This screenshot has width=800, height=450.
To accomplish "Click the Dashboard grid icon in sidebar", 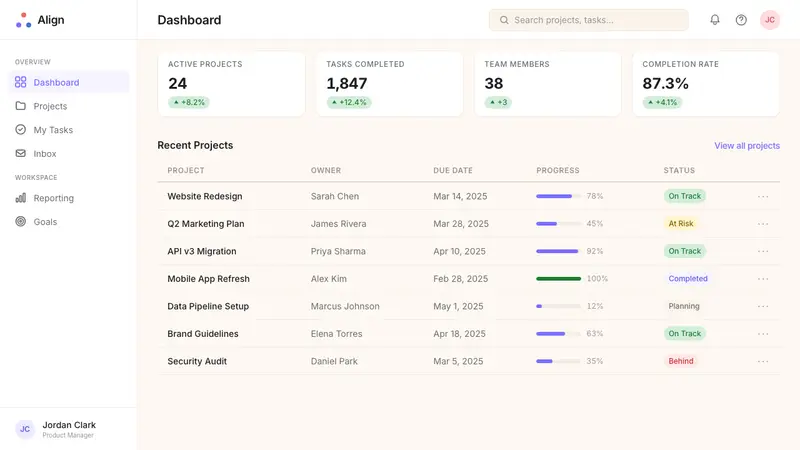I will [20, 82].
